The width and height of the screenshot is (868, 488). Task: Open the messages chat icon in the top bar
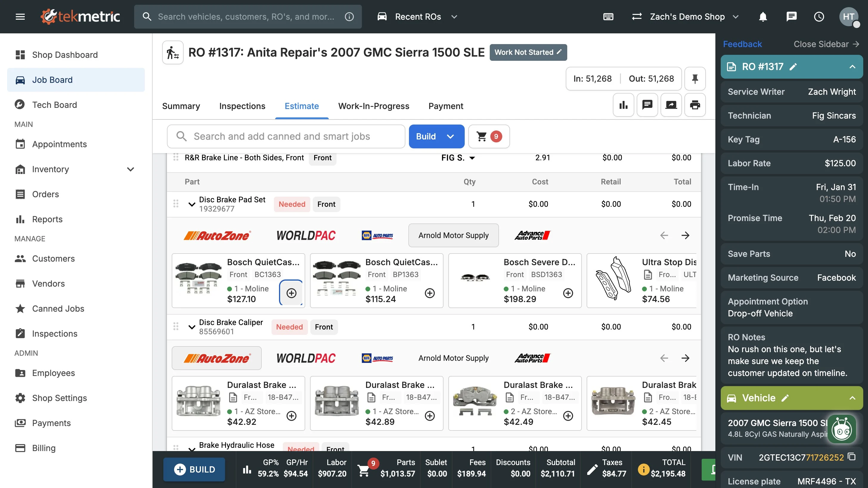coord(791,16)
